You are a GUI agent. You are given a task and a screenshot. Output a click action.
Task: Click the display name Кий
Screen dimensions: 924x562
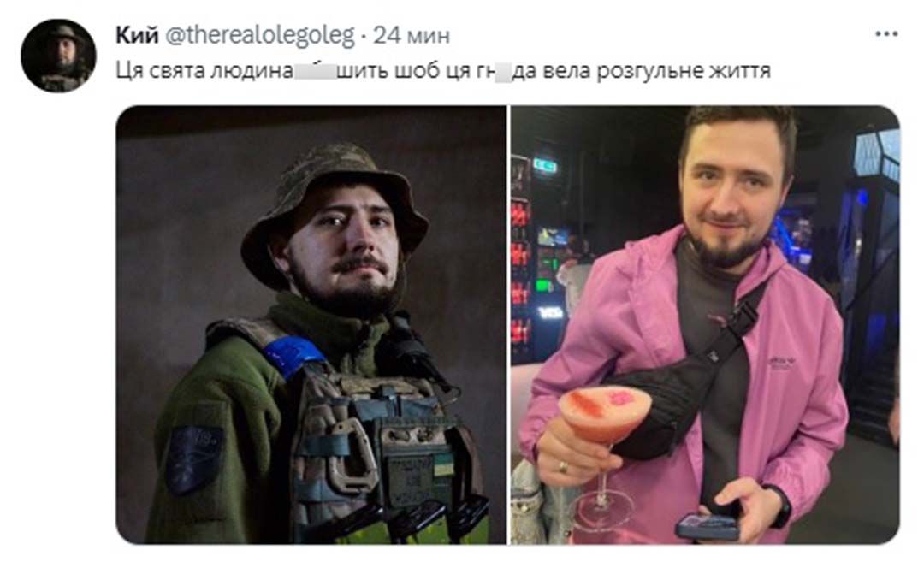[137, 35]
